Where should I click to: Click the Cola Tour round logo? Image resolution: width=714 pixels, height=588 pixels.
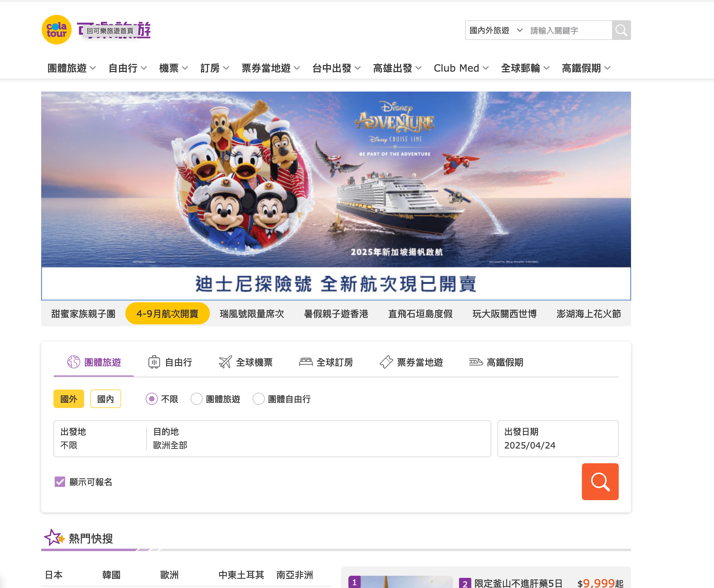coord(57,30)
